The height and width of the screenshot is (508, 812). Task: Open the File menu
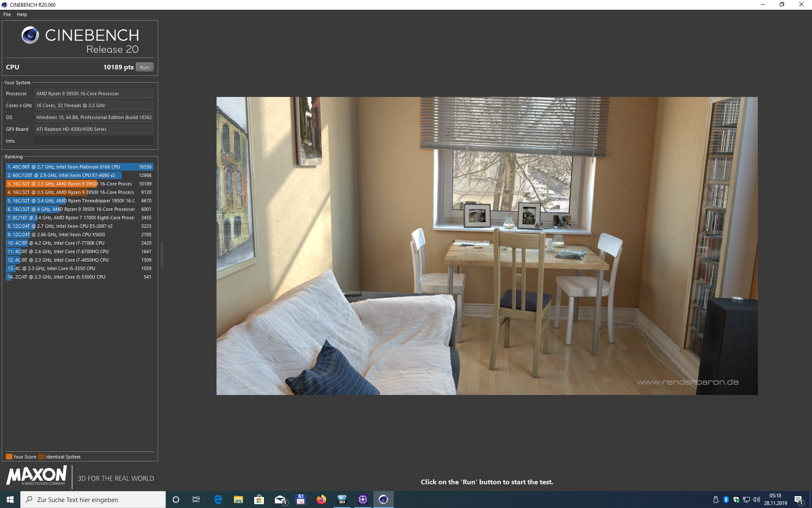pyautogui.click(x=7, y=14)
